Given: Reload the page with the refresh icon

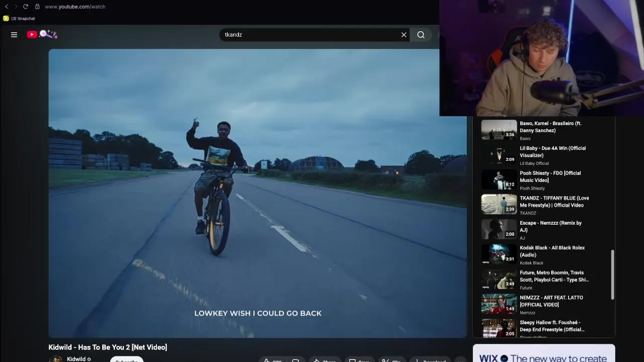Looking at the screenshot, I should 26,7.
